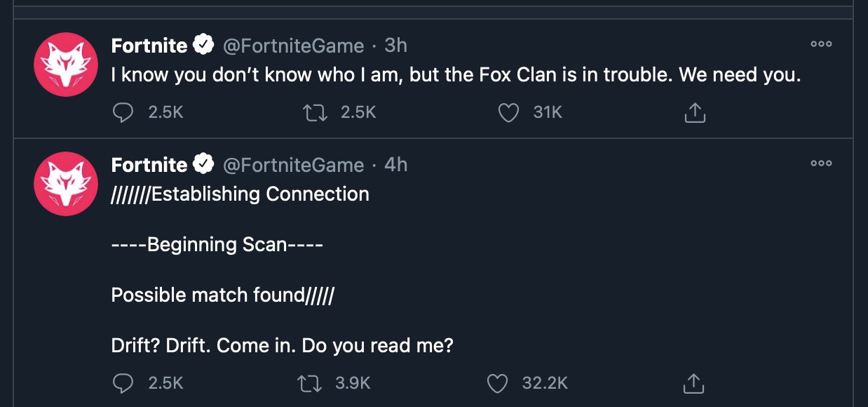868x407 pixels.
Task: Like the Establishing Connection tweet
Action: pyautogui.click(x=497, y=383)
